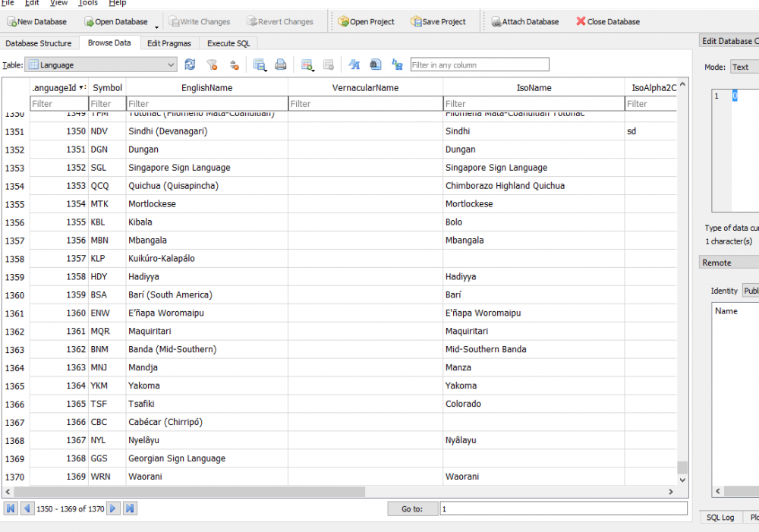This screenshot has height=532, width=759.
Task: Open the Tools menu
Action: (x=88, y=3)
